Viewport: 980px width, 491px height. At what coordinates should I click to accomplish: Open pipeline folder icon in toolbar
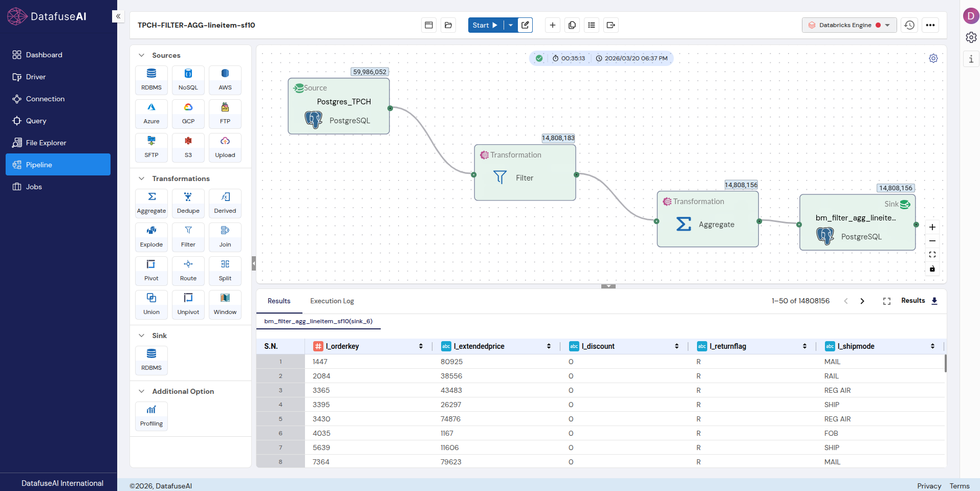(448, 25)
